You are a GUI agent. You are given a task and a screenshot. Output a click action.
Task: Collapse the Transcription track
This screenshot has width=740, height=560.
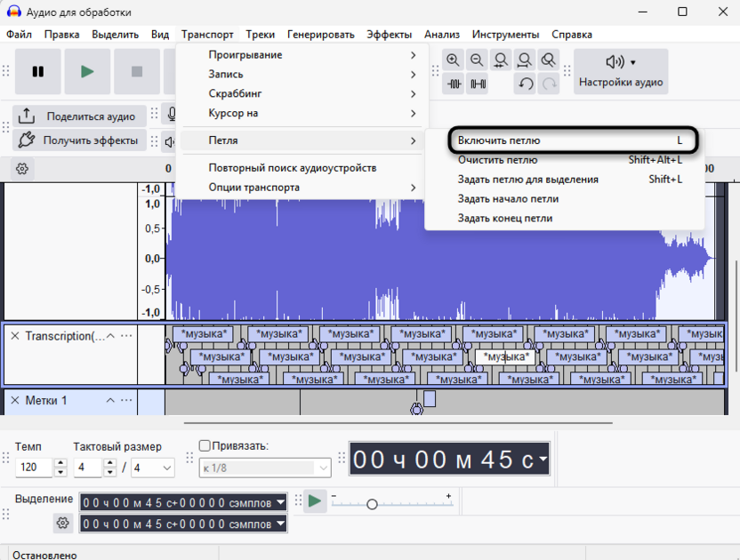pyautogui.click(x=110, y=336)
